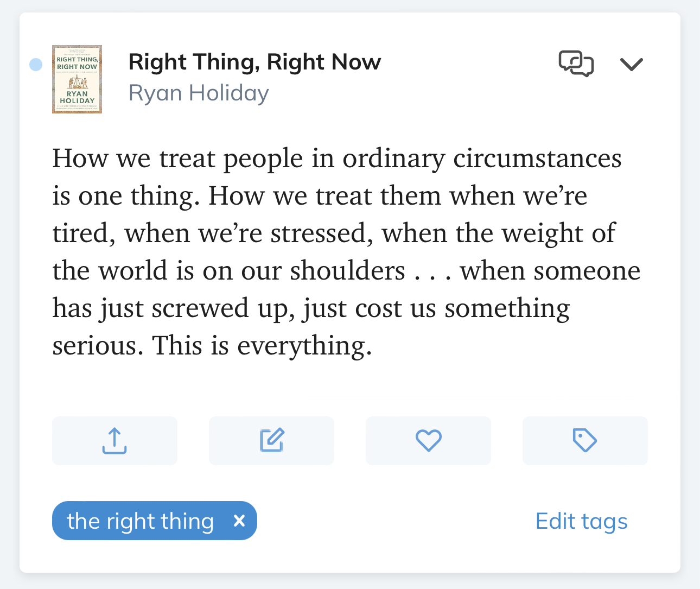The width and height of the screenshot is (700, 589).
Task: Click the share highlight upload icon
Action: [x=114, y=441]
